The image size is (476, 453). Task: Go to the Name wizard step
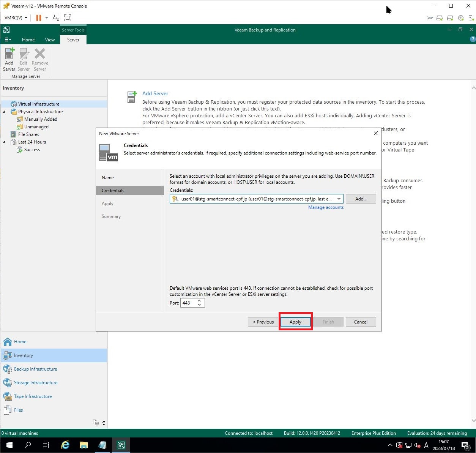(107, 178)
